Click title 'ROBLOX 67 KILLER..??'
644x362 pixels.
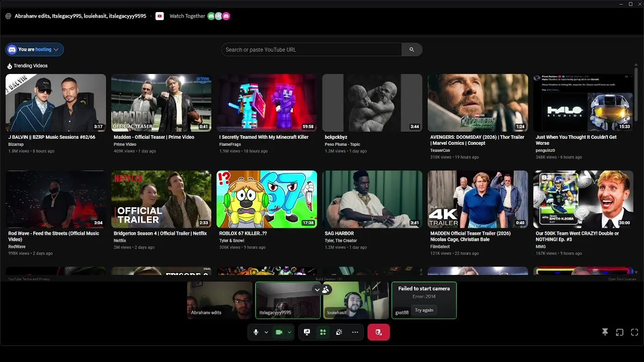click(243, 233)
